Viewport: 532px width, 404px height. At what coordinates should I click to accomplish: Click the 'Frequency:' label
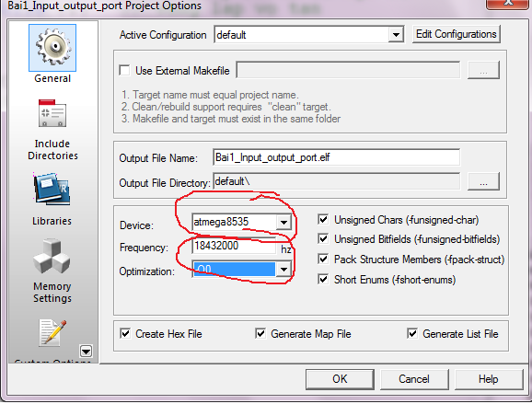pyautogui.click(x=144, y=248)
